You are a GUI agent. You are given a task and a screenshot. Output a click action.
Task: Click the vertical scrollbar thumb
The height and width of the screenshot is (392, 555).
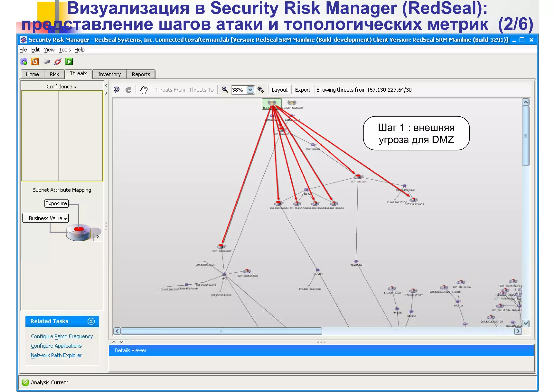(525, 136)
